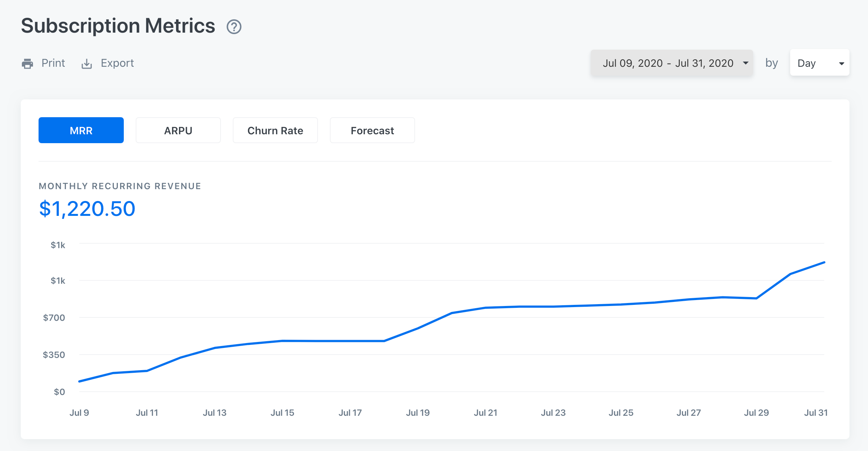Click the Jul 31 chart endpoint
Image resolution: width=868 pixels, height=451 pixels.
point(824,262)
